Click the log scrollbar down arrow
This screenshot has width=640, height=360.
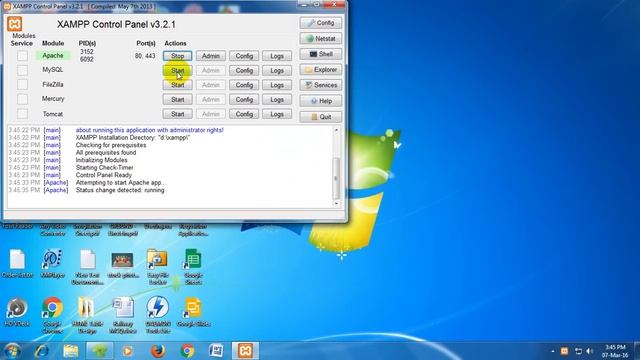(336, 203)
